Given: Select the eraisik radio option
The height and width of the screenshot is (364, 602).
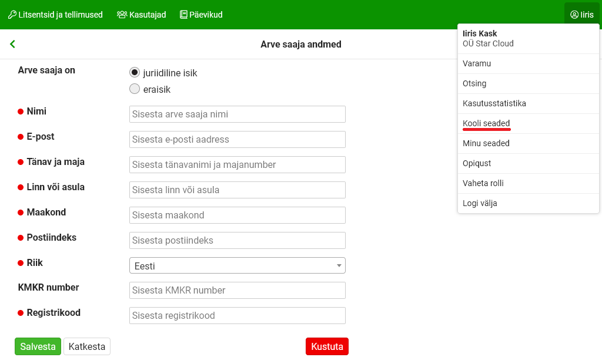Looking at the screenshot, I should 135,89.
